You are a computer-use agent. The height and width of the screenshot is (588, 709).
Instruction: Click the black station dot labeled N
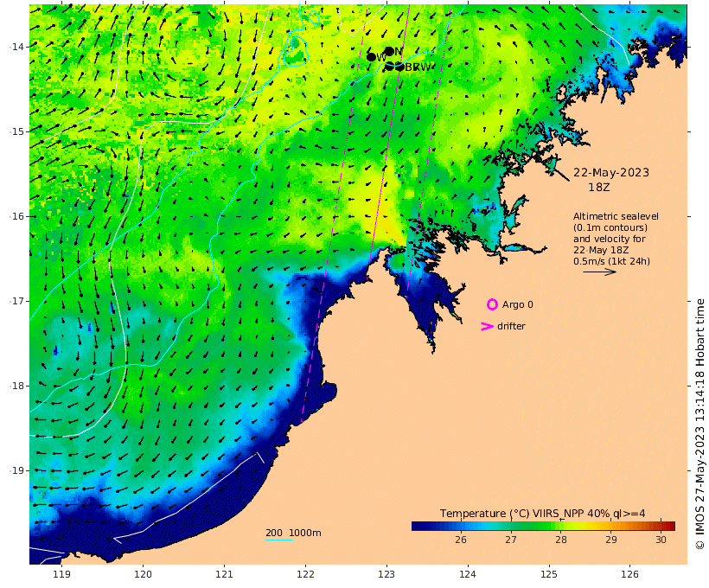pos(389,51)
